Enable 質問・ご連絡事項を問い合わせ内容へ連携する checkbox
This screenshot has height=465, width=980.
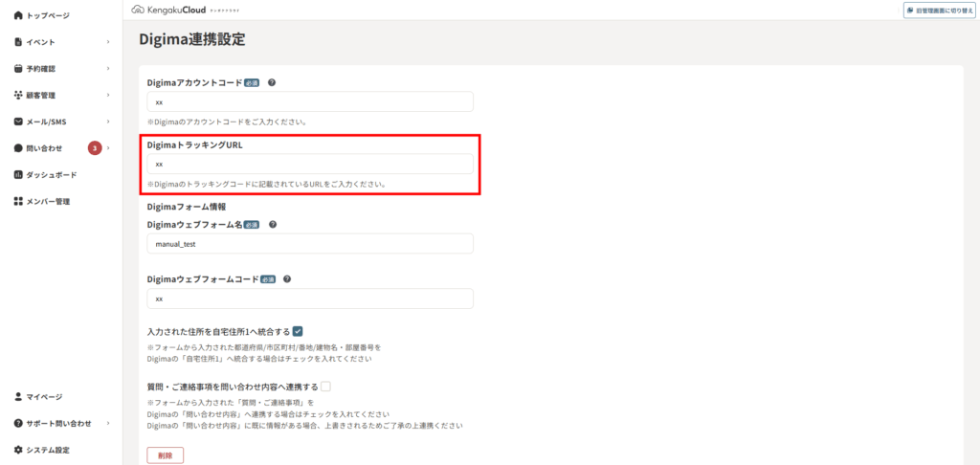pyautogui.click(x=325, y=387)
